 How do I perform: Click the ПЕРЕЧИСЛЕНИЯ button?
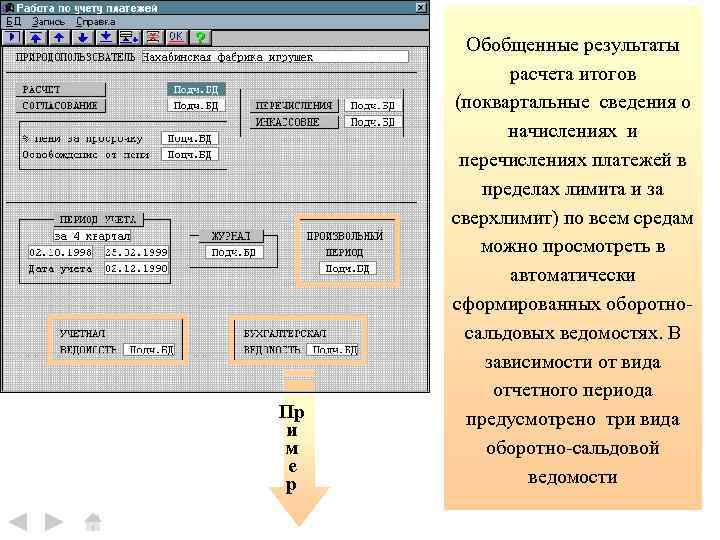[x=294, y=106]
